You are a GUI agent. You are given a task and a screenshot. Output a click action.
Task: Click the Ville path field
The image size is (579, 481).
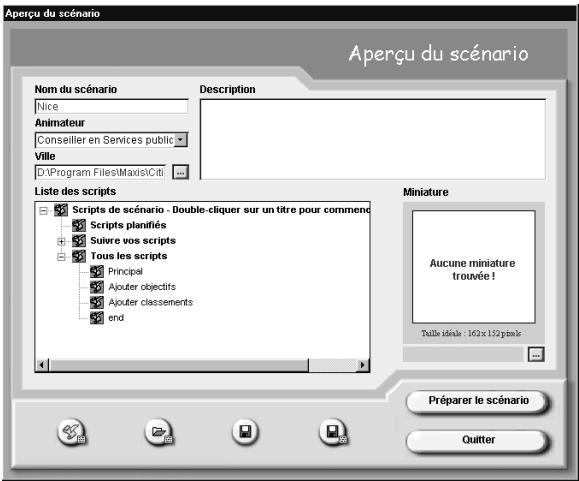point(100,172)
